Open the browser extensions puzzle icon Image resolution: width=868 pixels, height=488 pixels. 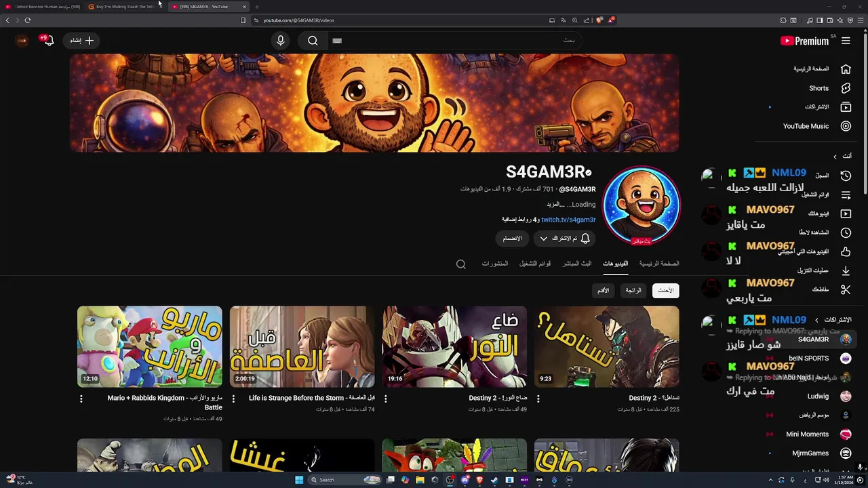(x=783, y=20)
